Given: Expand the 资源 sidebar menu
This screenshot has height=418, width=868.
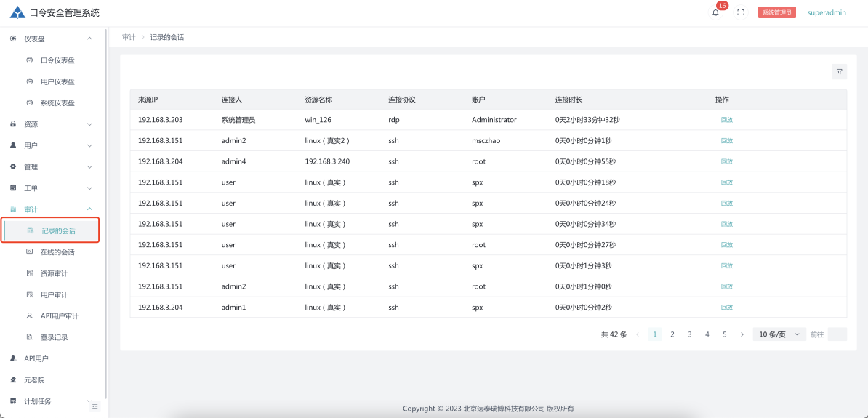Looking at the screenshot, I should (x=51, y=124).
